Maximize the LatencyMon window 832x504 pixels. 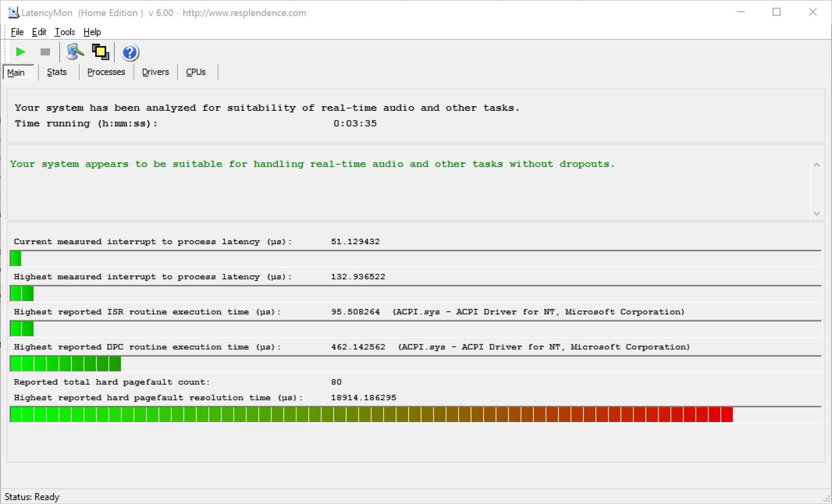[x=777, y=12]
